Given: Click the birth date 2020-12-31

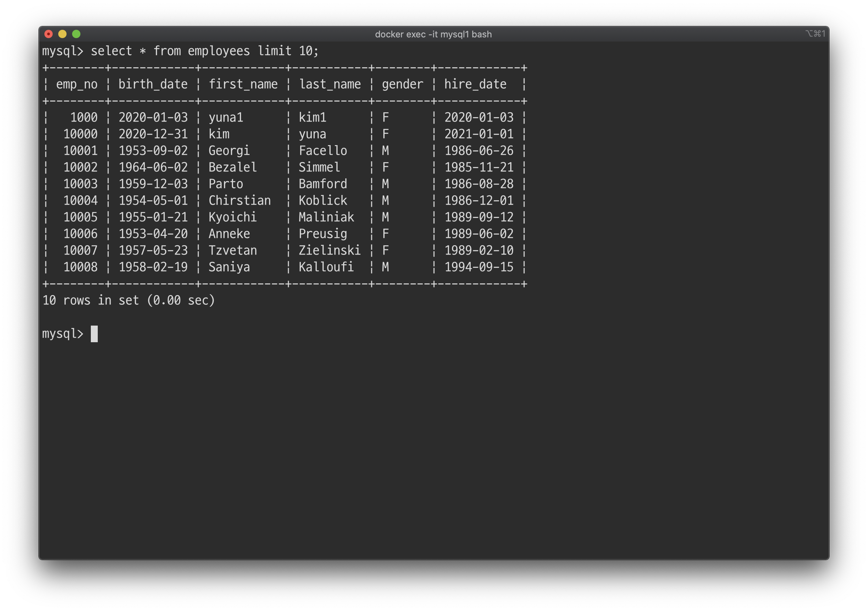Looking at the screenshot, I should 153,134.
